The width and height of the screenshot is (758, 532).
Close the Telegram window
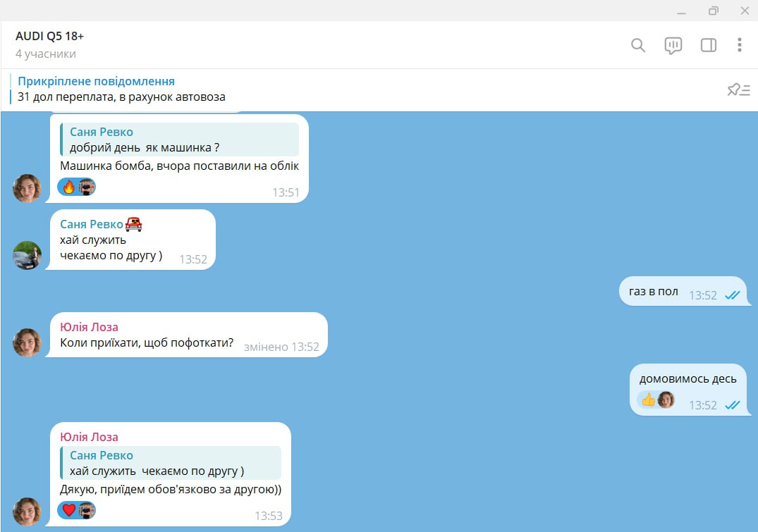tap(745, 11)
